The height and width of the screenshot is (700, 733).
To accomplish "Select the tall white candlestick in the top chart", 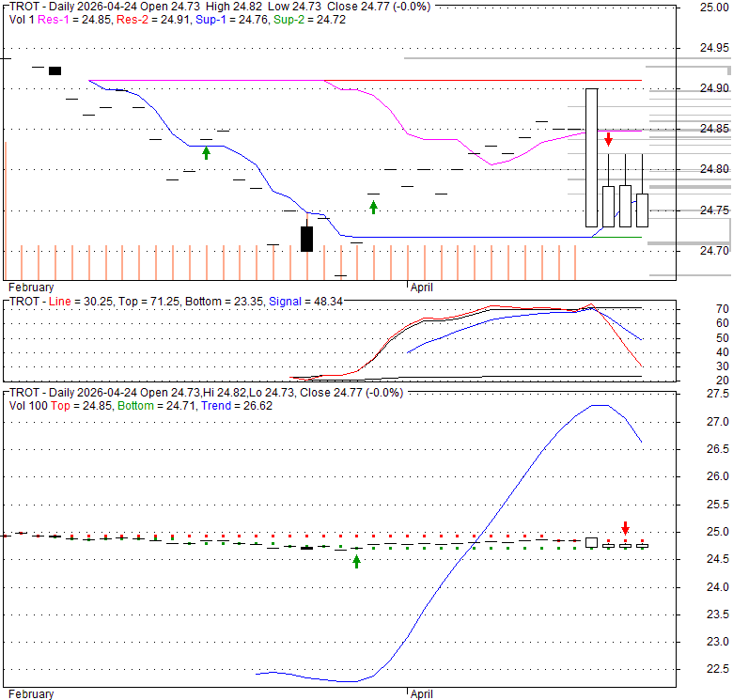I will 591,157.
